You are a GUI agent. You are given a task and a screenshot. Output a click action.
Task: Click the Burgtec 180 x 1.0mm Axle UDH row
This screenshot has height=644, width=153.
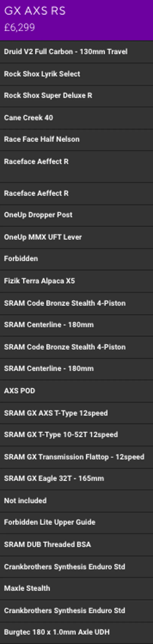tap(57, 632)
